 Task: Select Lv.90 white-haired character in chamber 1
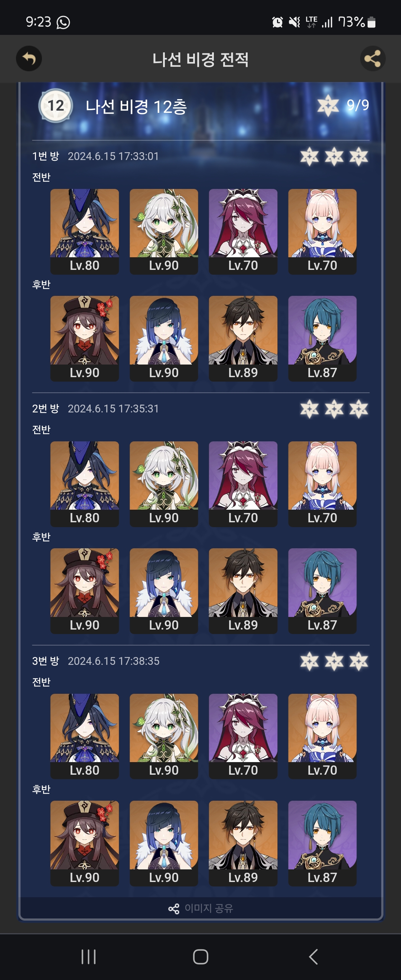[164, 232]
